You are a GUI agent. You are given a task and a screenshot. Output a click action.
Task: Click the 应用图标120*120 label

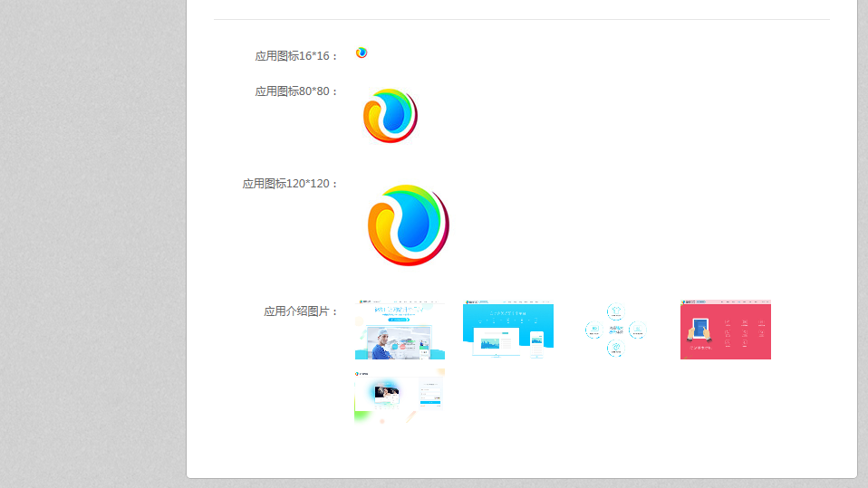coord(290,184)
